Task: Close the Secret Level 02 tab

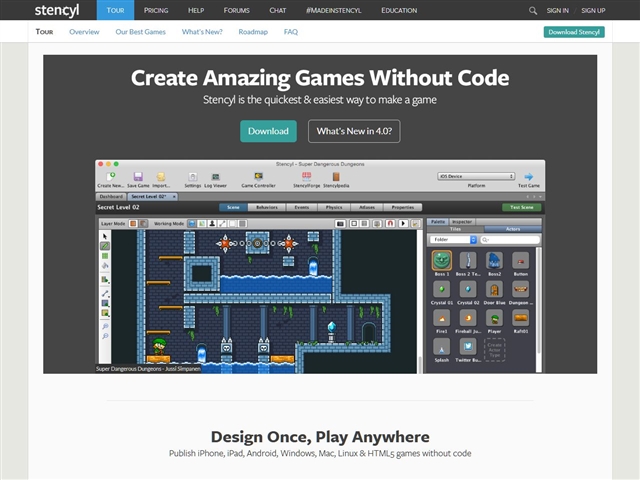Action: point(174,197)
